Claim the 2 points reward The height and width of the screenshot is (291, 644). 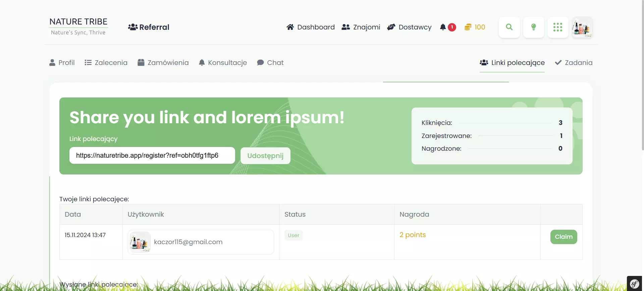(x=563, y=237)
